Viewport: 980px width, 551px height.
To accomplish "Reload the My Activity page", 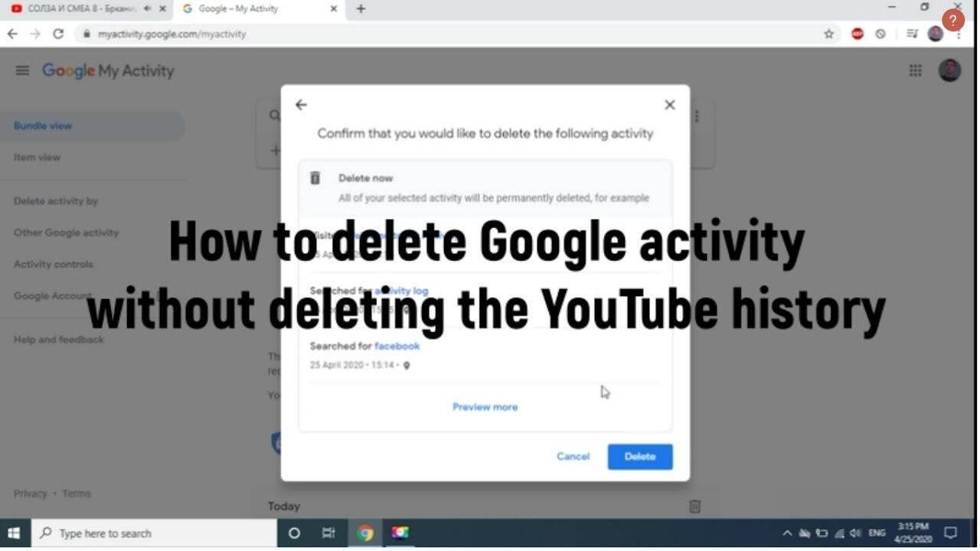I will pos(58,34).
